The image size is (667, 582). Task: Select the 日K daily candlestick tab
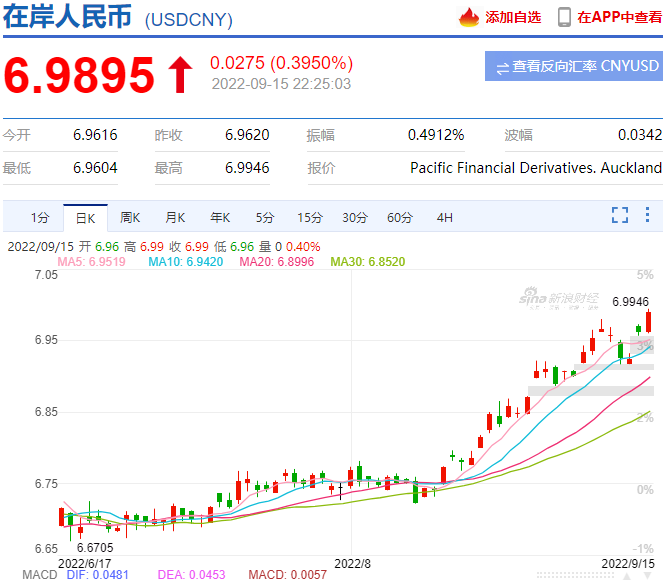[x=85, y=217]
